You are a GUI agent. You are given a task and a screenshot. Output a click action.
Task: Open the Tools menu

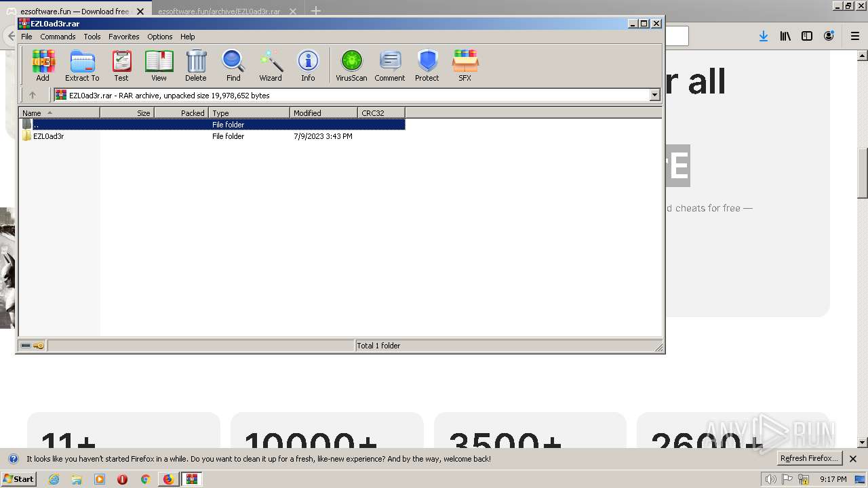coord(92,37)
